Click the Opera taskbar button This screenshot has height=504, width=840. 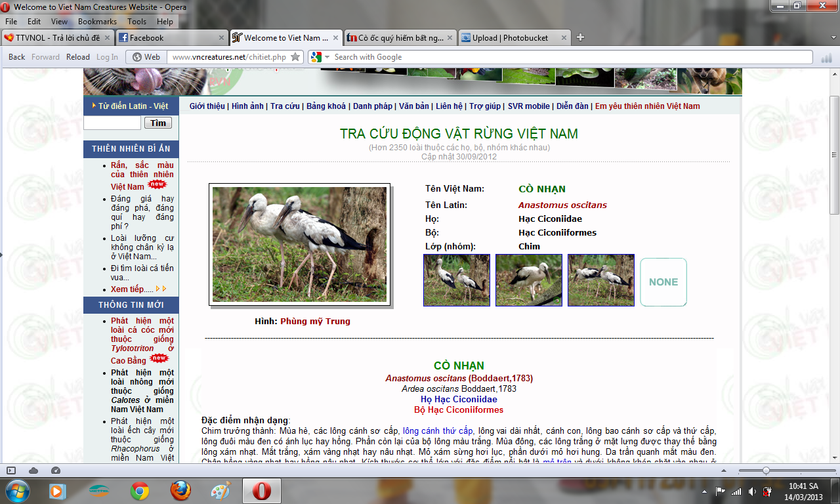click(x=261, y=491)
